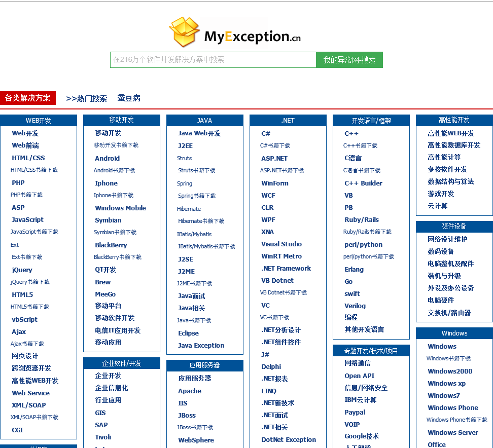Screen dimensions: 493x448
Task: Go to the Web前端 link
Action: [25, 145]
